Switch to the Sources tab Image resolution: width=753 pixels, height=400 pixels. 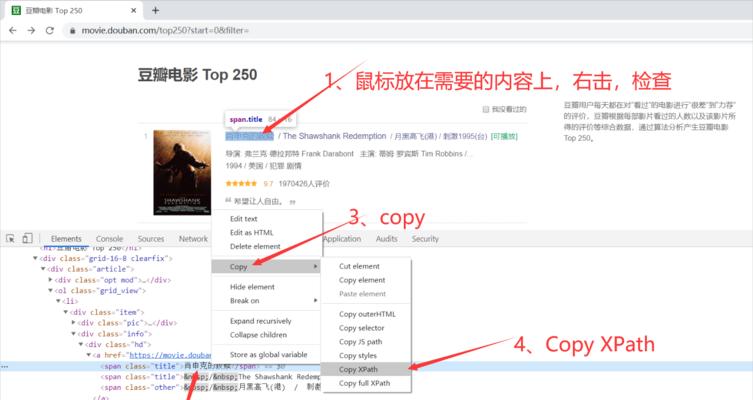[151, 239]
